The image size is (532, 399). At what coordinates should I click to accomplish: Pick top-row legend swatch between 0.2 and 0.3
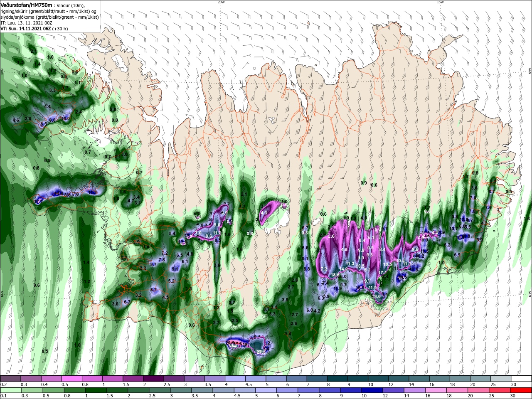pos(10,379)
